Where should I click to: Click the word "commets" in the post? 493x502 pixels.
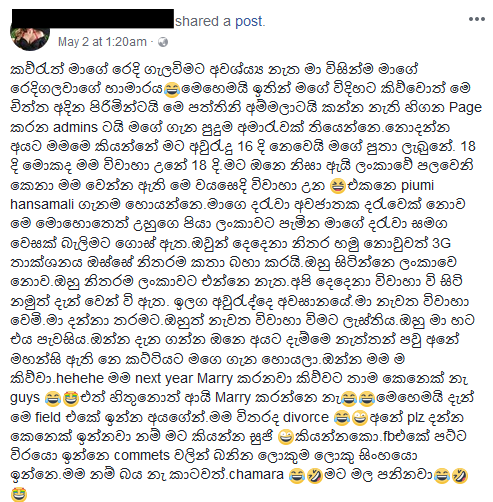click(142, 455)
